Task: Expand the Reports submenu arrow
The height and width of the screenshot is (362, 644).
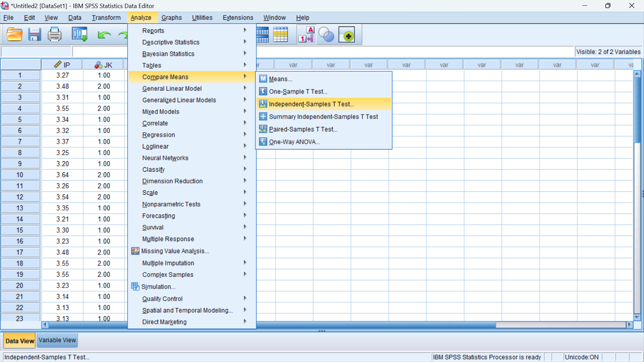Action: pos(245,30)
